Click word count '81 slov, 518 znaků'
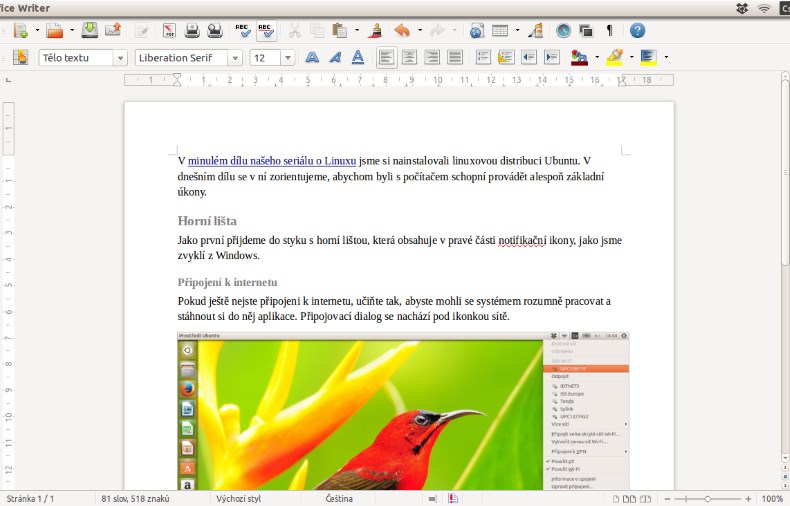This screenshot has height=506, width=790. point(135,499)
